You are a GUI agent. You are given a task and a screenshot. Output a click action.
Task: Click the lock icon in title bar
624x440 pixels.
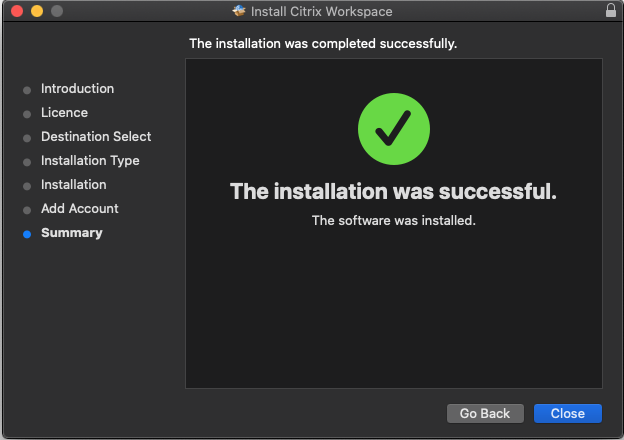[611, 10]
